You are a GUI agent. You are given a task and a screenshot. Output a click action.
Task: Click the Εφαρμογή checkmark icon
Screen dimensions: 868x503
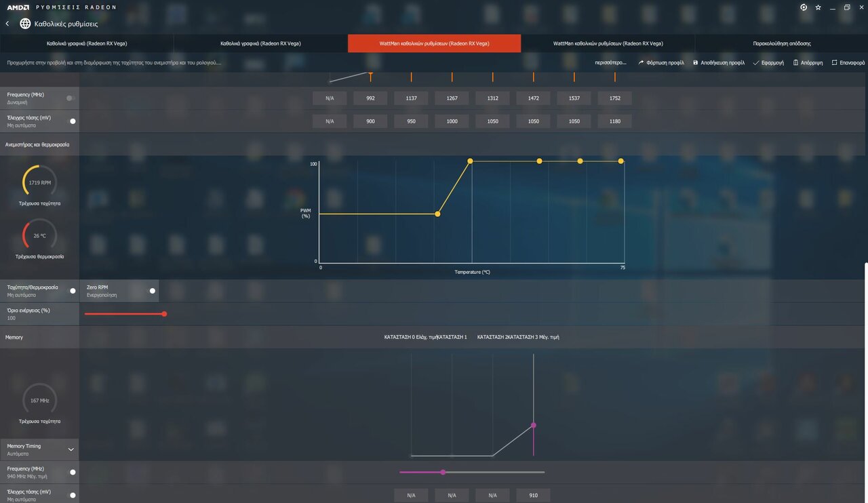pos(756,62)
